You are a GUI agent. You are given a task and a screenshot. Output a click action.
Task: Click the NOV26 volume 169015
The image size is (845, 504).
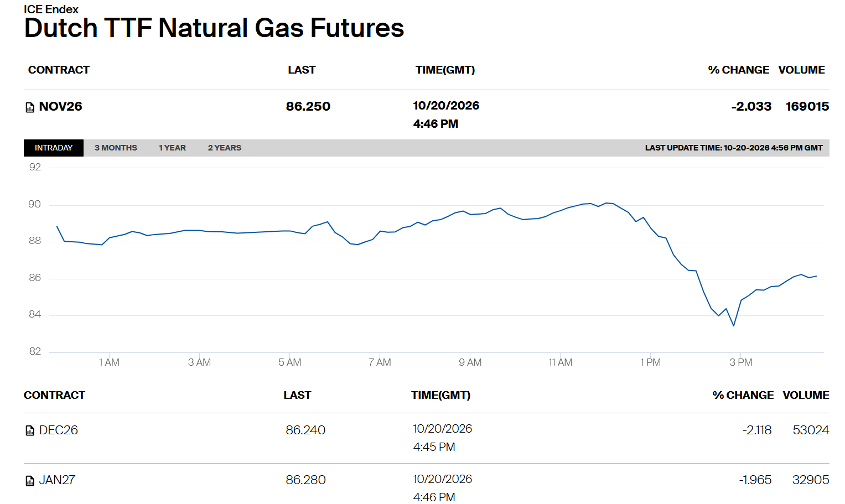pos(807,106)
